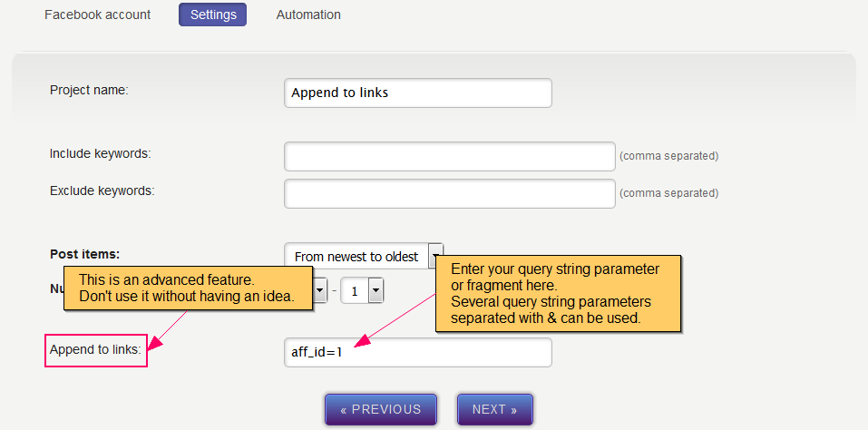Click the bold 'Post items:' label
Viewport: 868px width, 430px height.
[x=84, y=255]
